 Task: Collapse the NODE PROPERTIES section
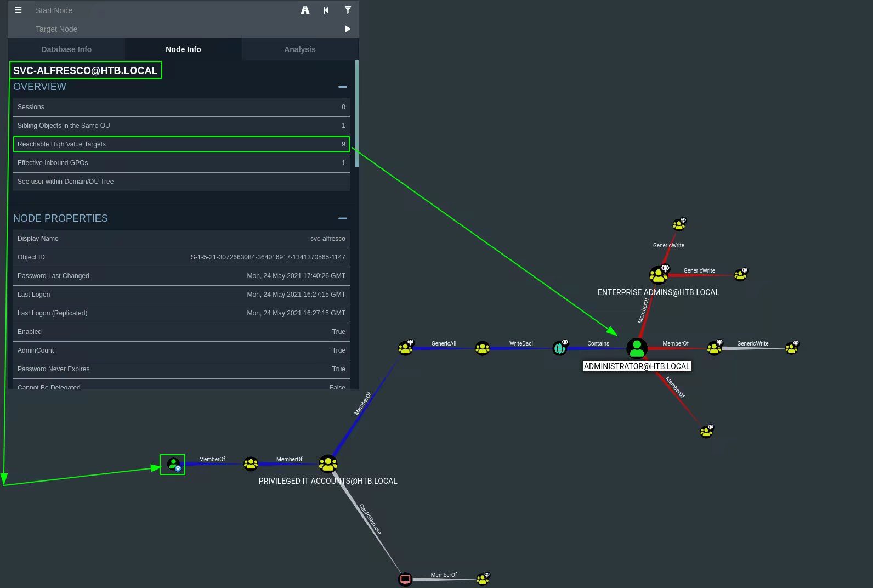(x=343, y=218)
